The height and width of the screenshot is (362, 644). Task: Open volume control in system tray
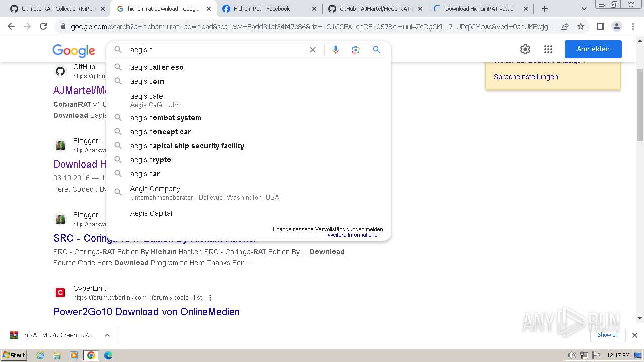coord(572,355)
